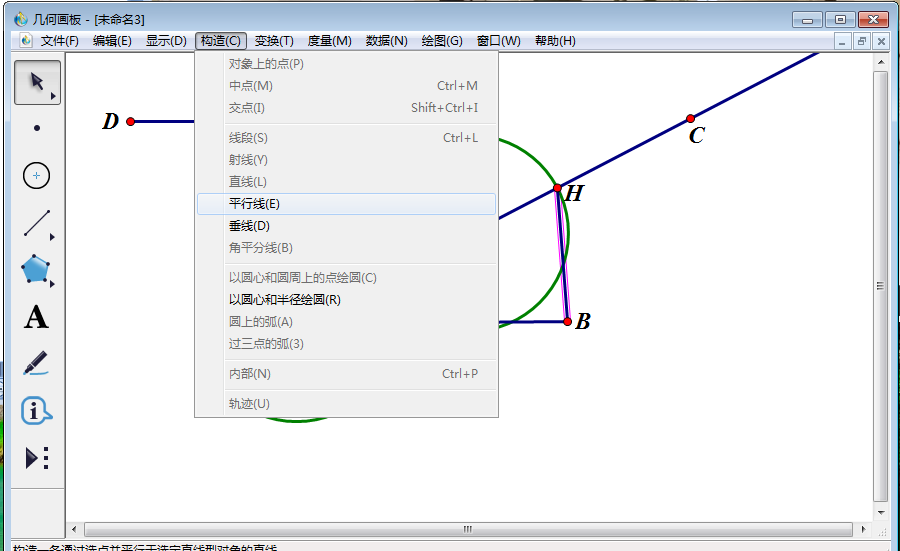Open the 帮助(H) menu
Viewport: 900px width, 551px height.
click(x=555, y=41)
